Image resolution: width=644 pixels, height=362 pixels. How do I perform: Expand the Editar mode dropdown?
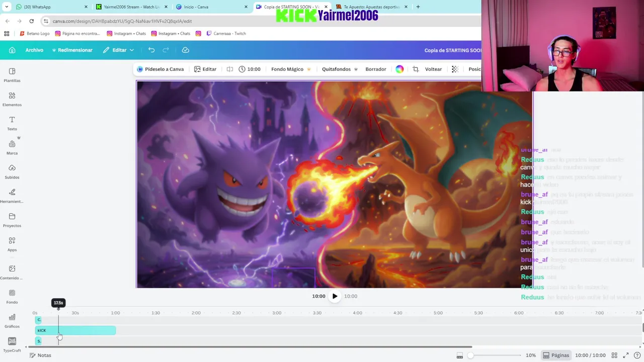coord(119,50)
